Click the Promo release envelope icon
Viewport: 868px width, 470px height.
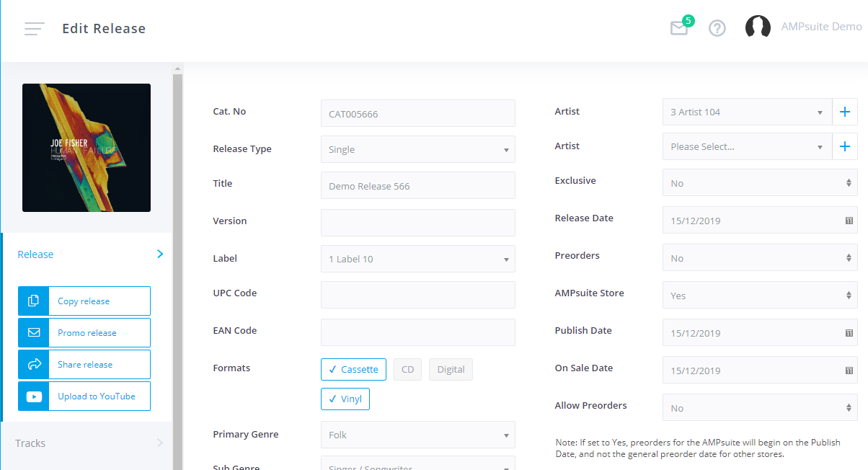[32, 332]
